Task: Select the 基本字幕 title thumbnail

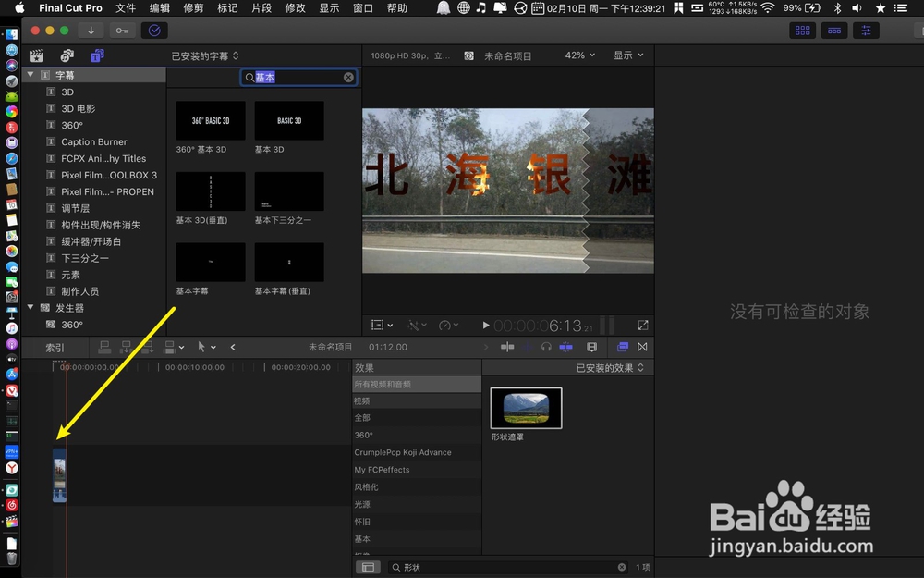Action: [211, 262]
